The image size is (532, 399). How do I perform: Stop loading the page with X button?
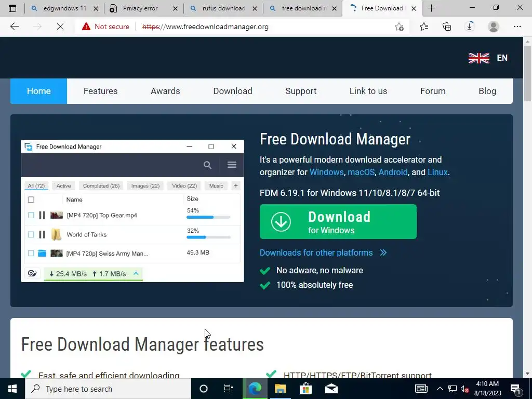click(60, 26)
